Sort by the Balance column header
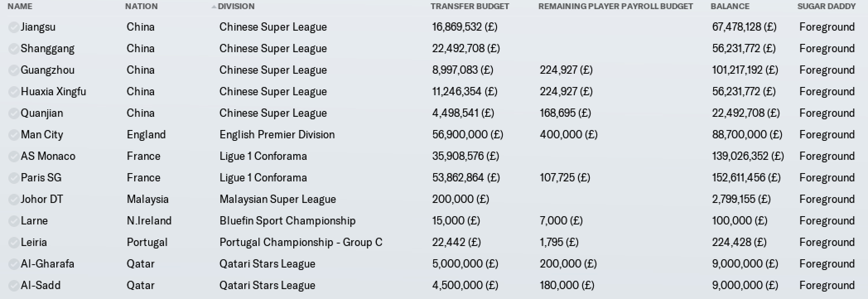This screenshot has width=868, height=299. [730, 6]
